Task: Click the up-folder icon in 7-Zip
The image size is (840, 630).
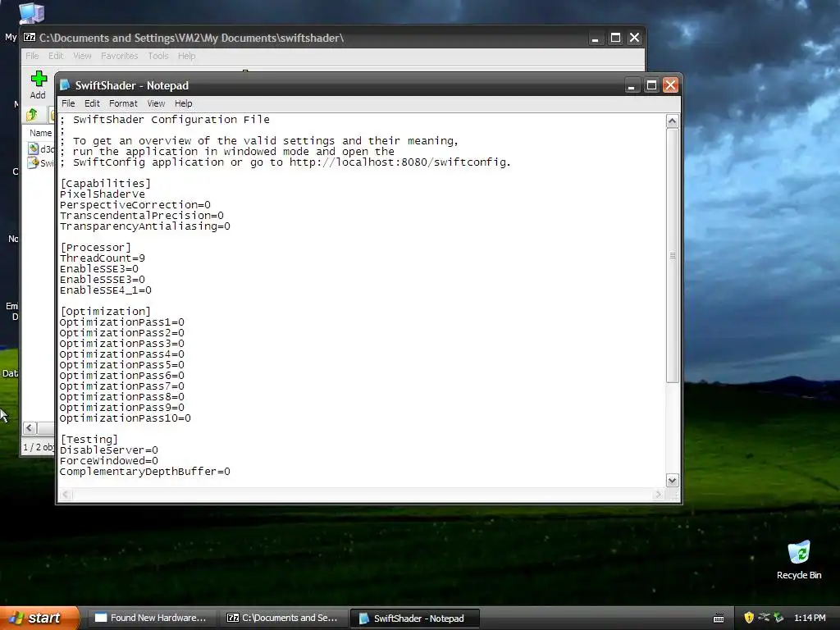Action: pos(32,114)
